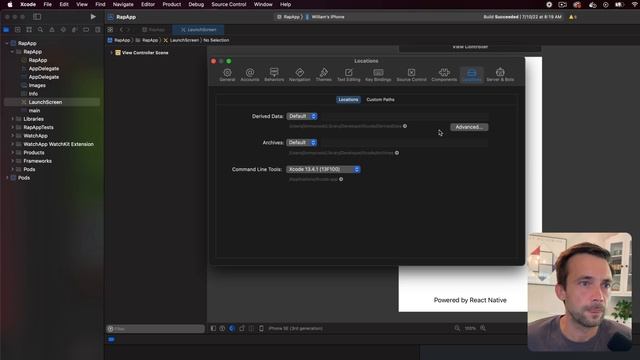This screenshot has width=640, height=360.
Task: Show the Source Control navigator
Action: tap(18, 30)
